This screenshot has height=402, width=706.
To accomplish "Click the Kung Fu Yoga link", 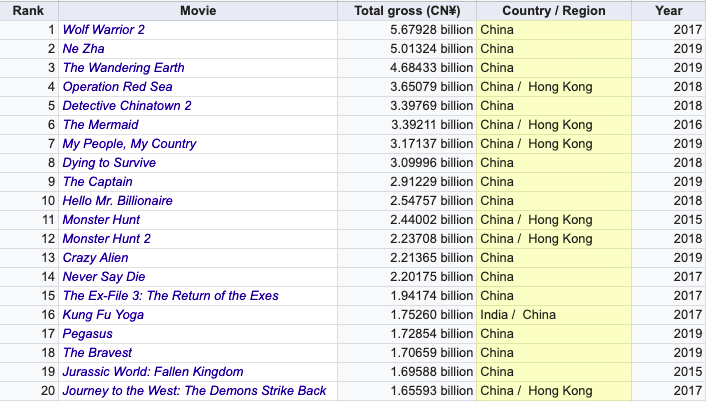I will click(x=103, y=315).
